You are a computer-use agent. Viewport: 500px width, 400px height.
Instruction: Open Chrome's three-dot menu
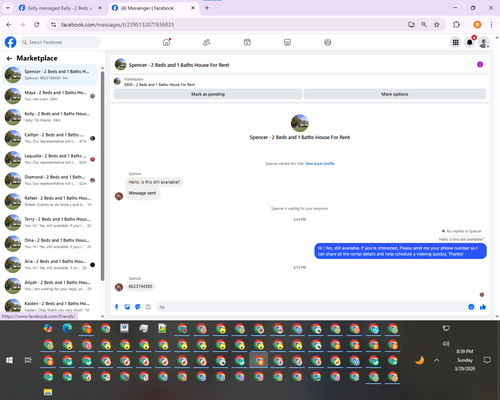(x=491, y=25)
